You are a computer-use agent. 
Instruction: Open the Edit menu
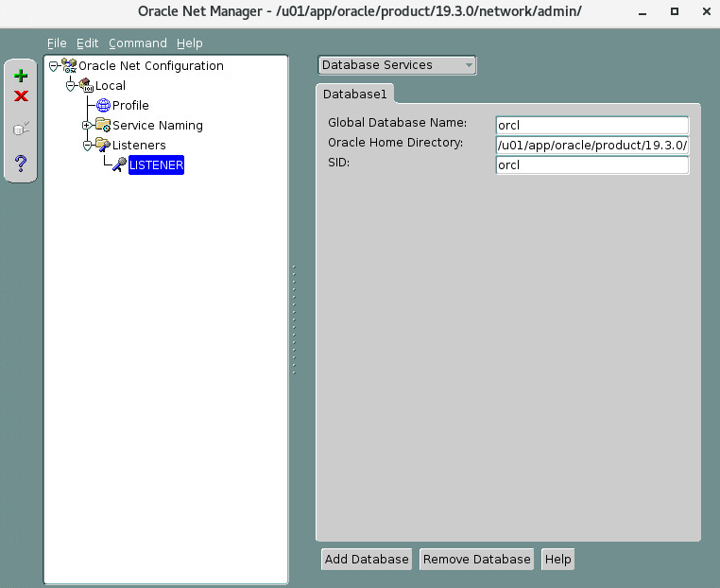[87, 43]
